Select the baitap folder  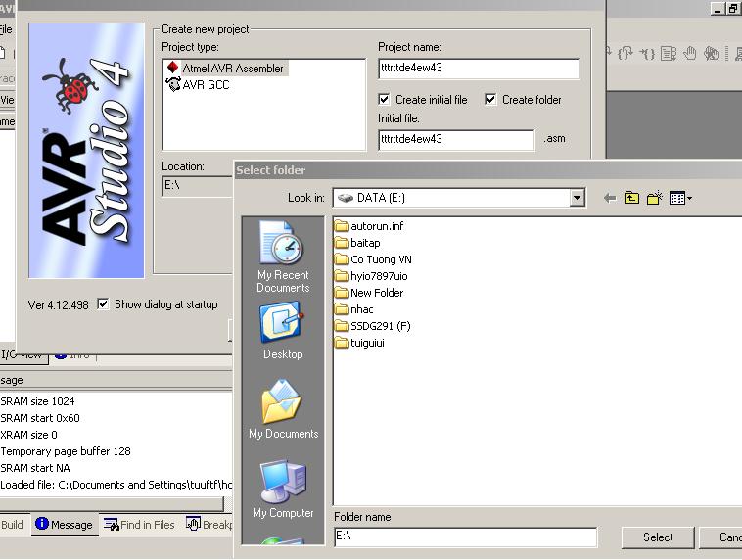click(x=357, y=243)
